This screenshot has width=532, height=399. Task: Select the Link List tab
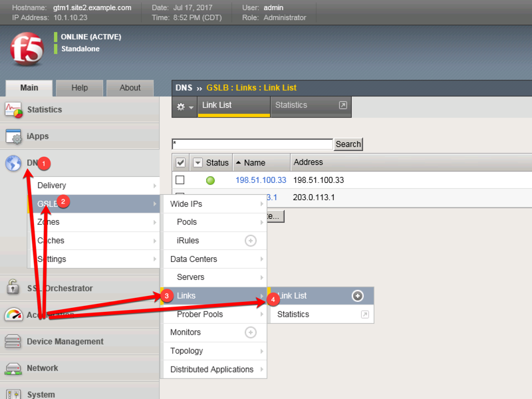[x=234, y=106]
